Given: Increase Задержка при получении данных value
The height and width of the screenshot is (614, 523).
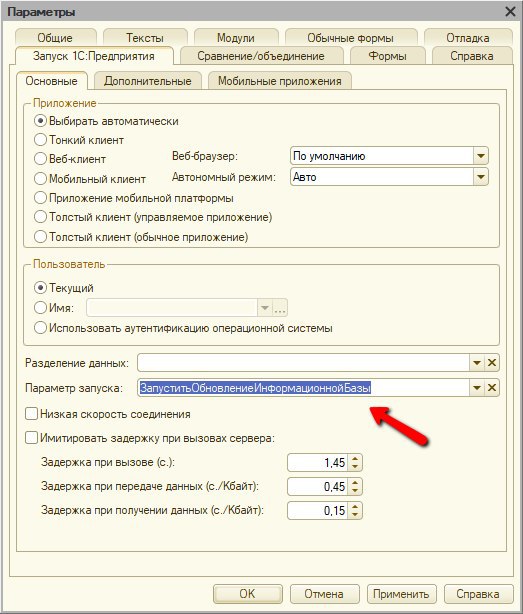Looking at the screenshot, I should 355,506.
